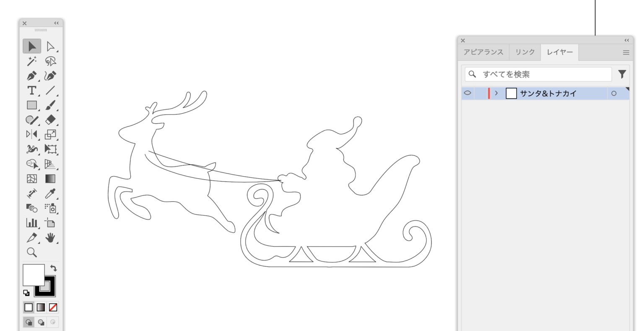This screenshot has height=331, width=644.
Task: Swap fill and stroke colors
Action: pyautogui.click(x=54, y=268)
